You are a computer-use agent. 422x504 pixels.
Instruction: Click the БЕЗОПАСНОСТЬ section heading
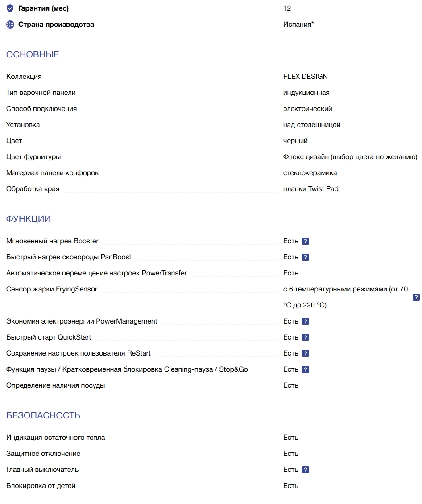(43, 416)
